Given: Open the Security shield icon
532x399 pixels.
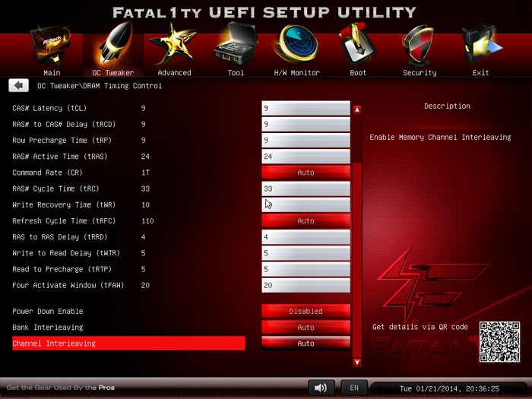Looking at the screenshot, I should [419, 45].
